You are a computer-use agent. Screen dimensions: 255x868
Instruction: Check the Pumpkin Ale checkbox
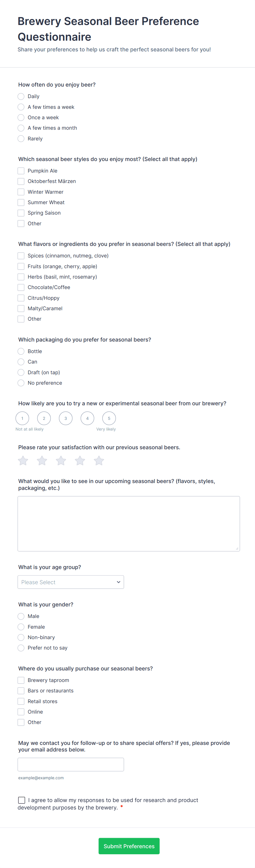tap(21, 171)
